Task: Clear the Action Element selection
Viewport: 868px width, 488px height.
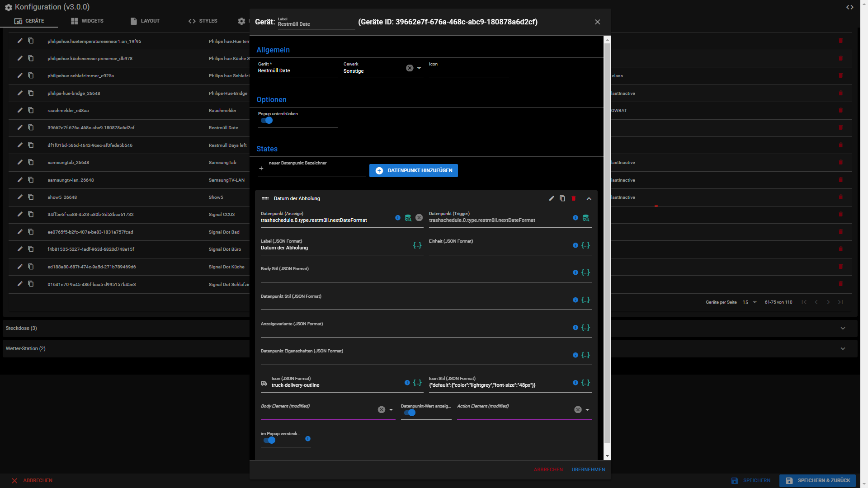Action: pos(578,410)
